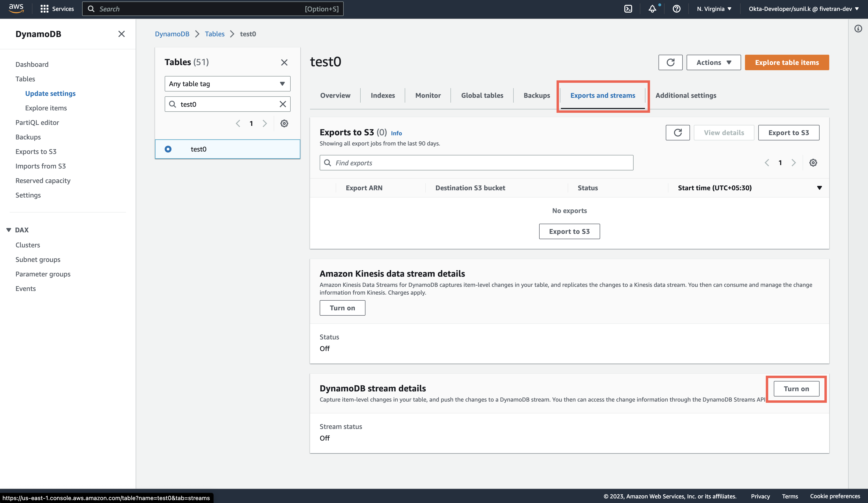
Task: Open Exports to S3 in the sidebar
Action: pos(36,152)
